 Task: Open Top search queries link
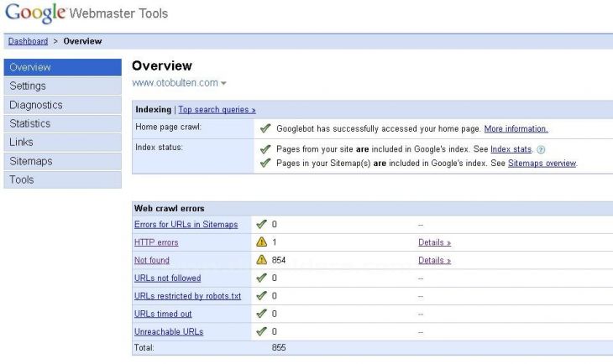click(217, 110)
